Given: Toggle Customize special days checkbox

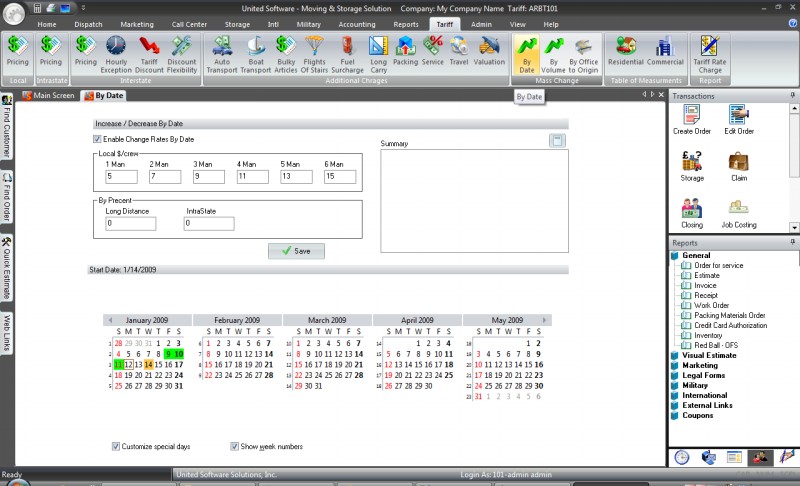Looking at the screenshot, I should 116,446.
